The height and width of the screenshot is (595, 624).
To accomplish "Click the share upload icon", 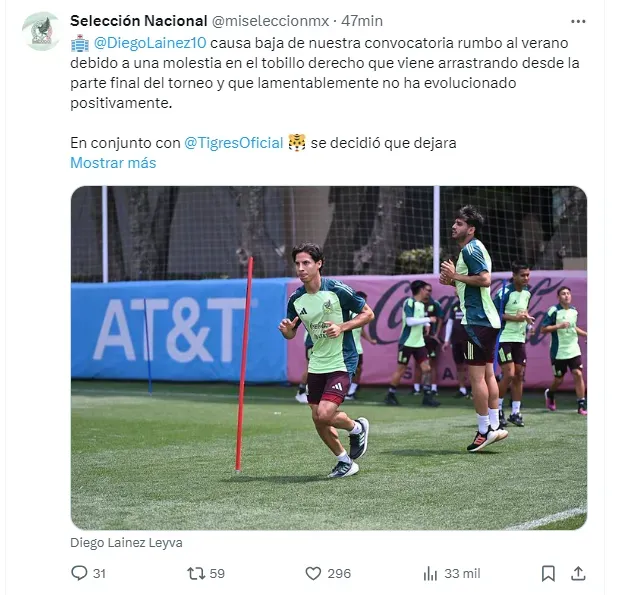I will coord(578,574).
